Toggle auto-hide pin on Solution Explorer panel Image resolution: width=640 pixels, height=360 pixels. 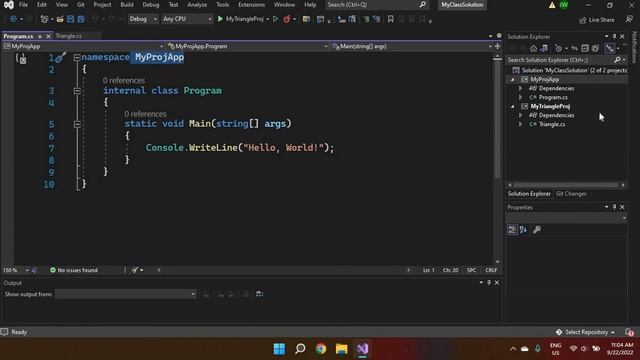pos(614,36)
